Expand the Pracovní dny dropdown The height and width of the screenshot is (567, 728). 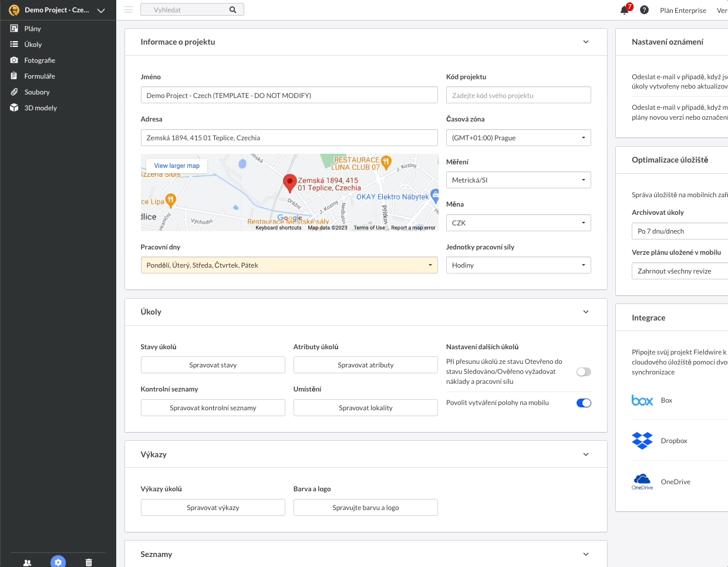(289, 265)
